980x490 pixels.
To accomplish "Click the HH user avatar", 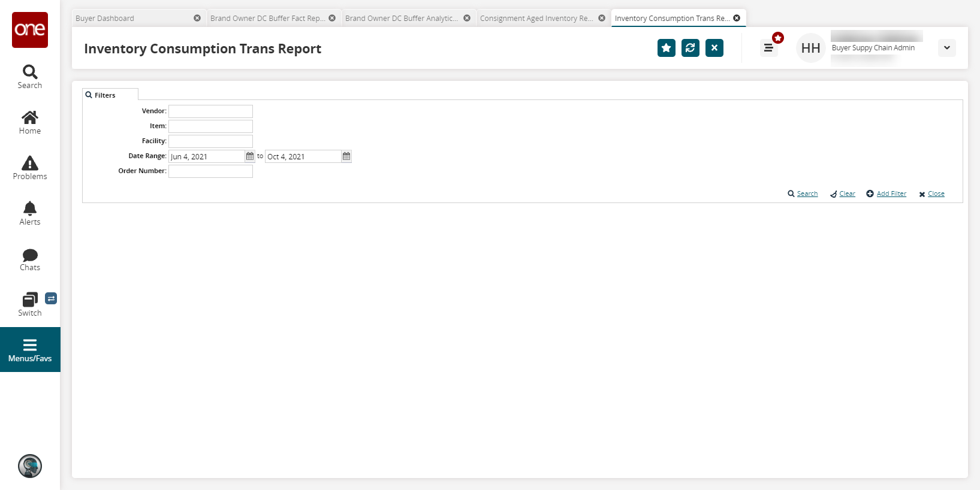I will coord(810,48).
